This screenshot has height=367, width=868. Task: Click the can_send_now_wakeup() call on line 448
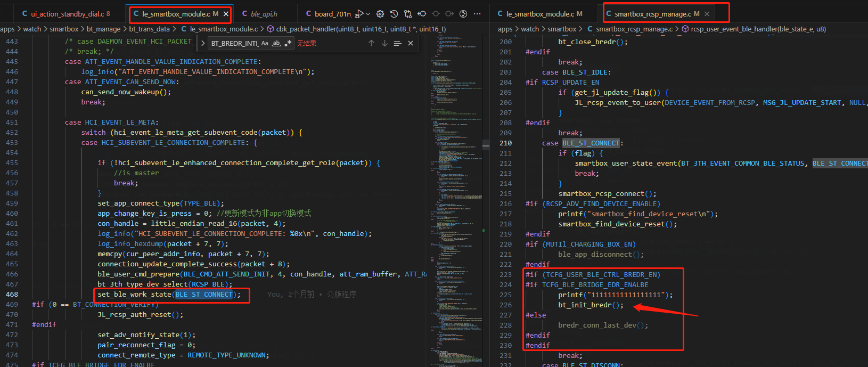(126, 92)
